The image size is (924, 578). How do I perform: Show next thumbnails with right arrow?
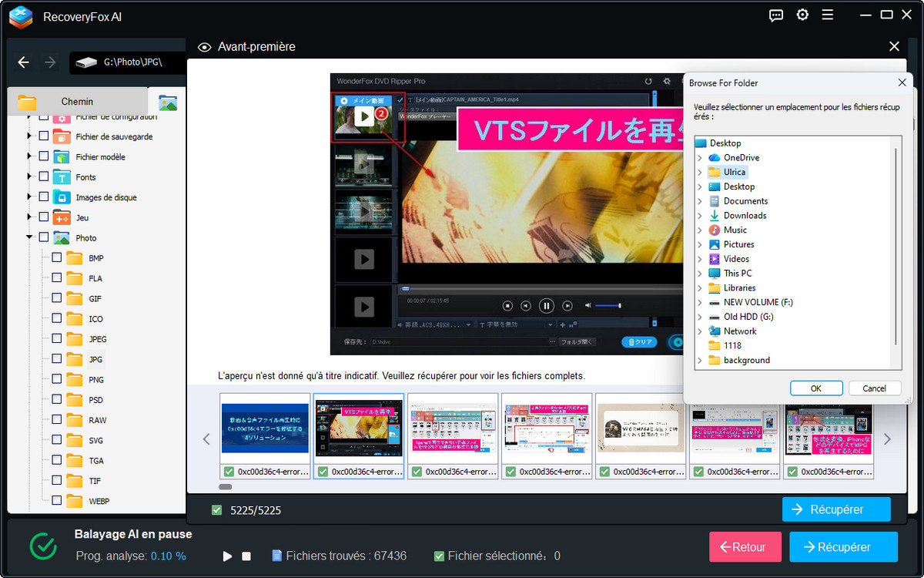click(887, 439)
